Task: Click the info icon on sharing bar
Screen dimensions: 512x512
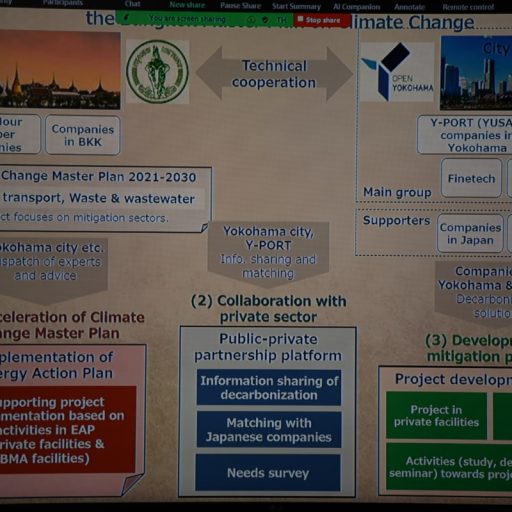Action: coord(251,20)
